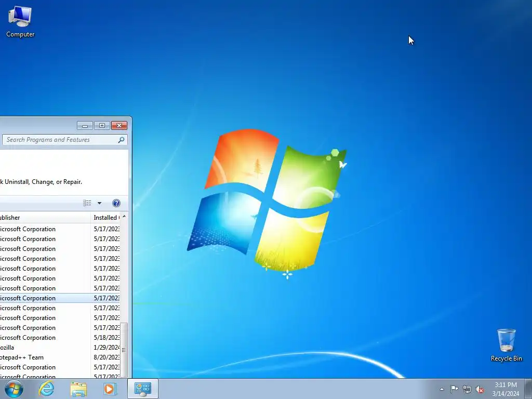
Task: Open the network status tray icon
Action: tap(467, 389)
